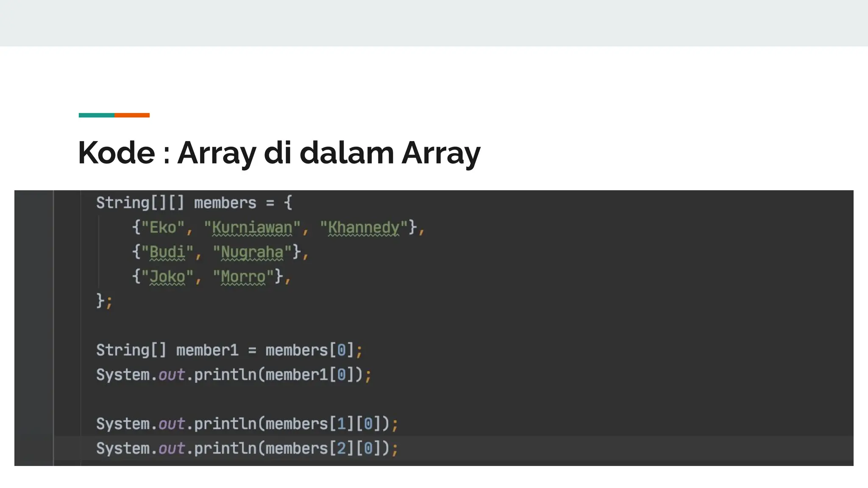Select the string "Khannedy" in the code
The width and height of the screenshot is (868, 488).
[x=364, y=227]
